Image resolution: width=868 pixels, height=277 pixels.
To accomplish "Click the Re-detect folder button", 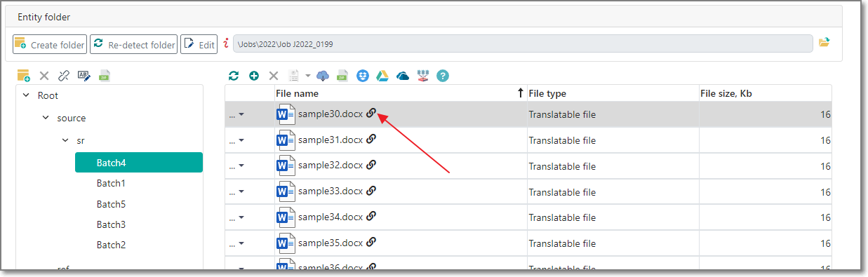I will point(133,44).
